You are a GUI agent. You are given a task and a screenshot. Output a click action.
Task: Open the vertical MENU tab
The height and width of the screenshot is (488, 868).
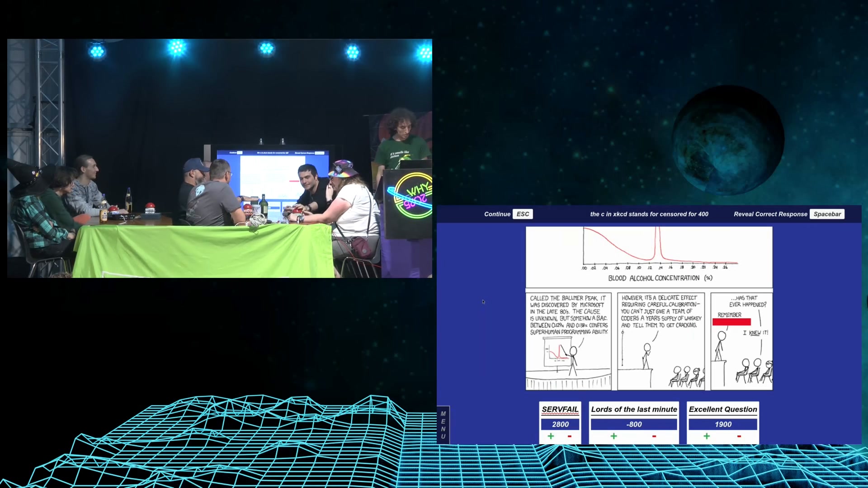click(x=443, y=425)
